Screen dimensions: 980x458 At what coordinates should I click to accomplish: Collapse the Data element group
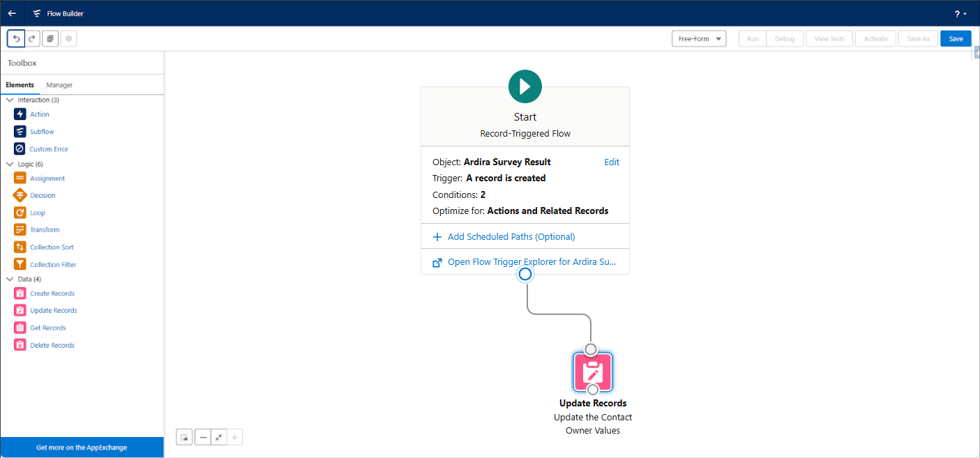8,278
